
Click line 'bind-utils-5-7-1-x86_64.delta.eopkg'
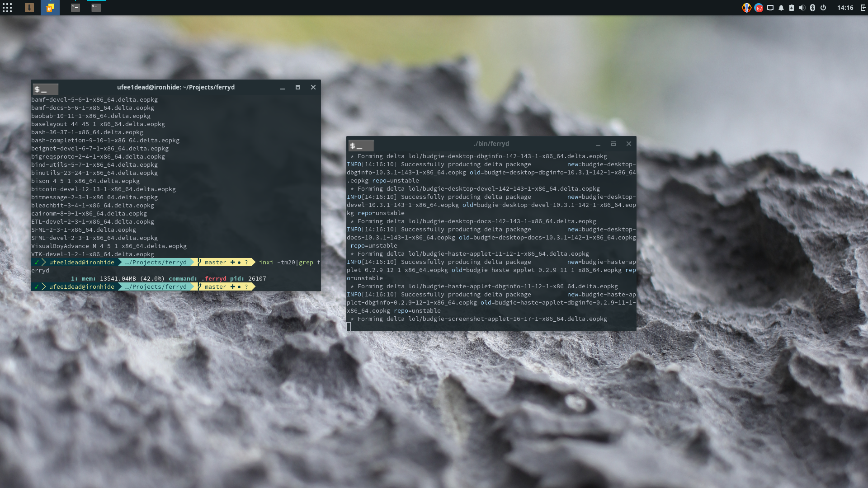(x=94, y=165)
